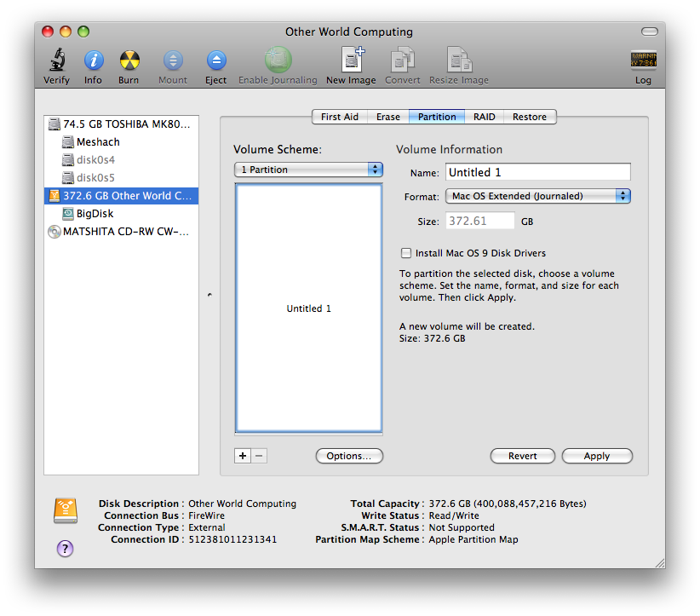Click the 'Not Supported' S.M.A.R.T. status

(x=462, y=527)
